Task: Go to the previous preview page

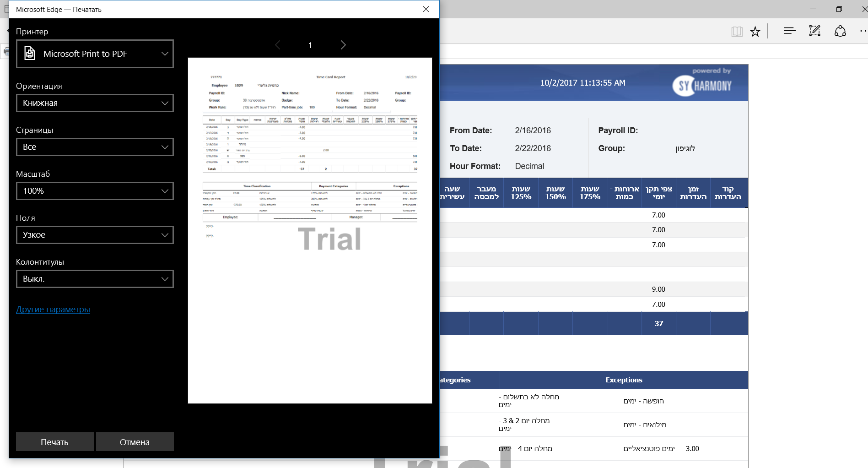Action: pos(278,45)
